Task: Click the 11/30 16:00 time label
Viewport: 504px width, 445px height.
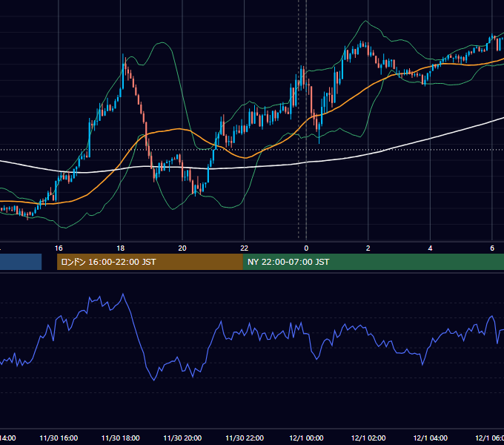Action: [x=59, y=438]
